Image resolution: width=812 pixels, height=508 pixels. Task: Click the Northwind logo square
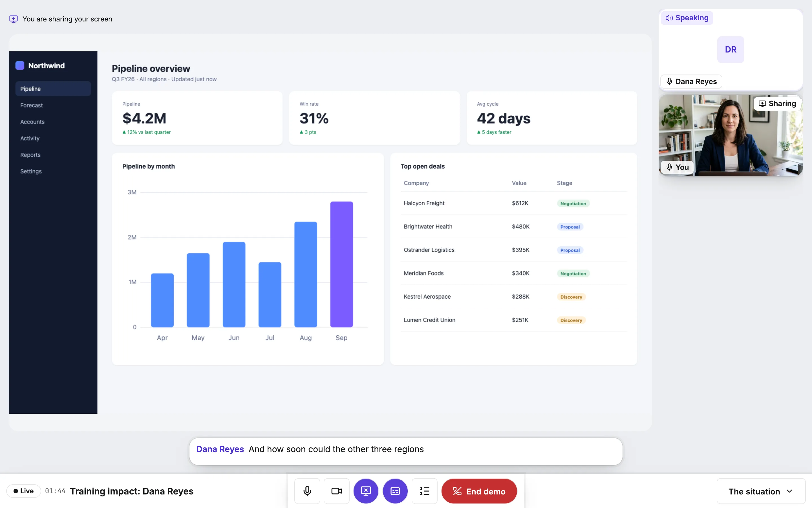tap(20, 65)
